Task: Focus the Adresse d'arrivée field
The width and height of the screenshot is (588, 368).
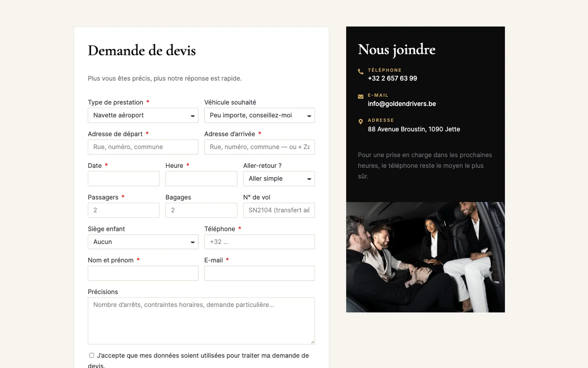Action: pyautogui.click(x=260, y=147)
